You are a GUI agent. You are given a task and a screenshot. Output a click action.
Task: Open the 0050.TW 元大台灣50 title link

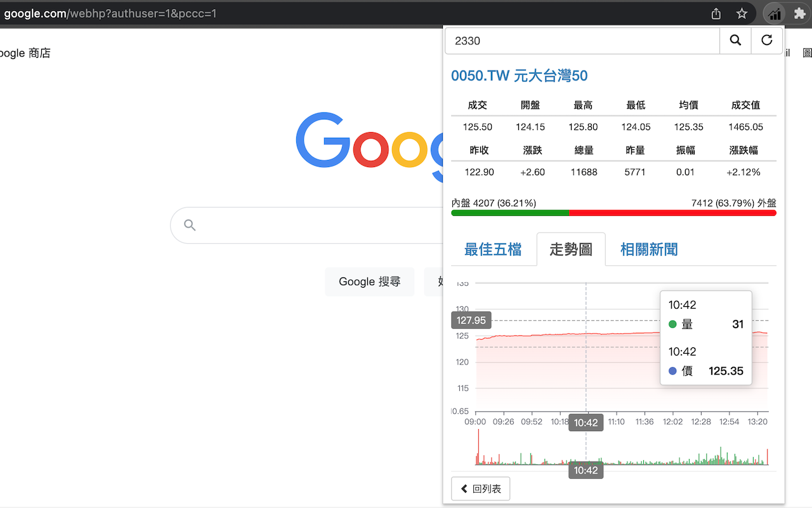point(519,76)
